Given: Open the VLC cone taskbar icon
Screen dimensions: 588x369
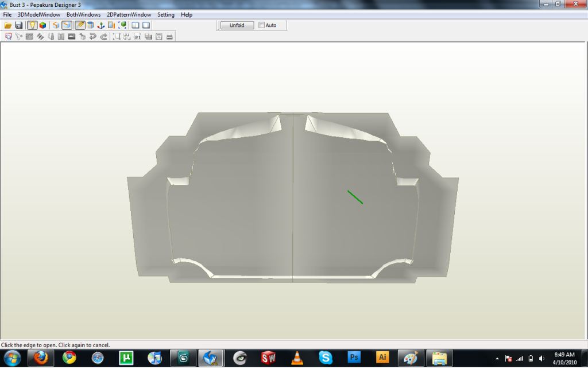Looking at the screenshot, I should (x=297, y=359).
